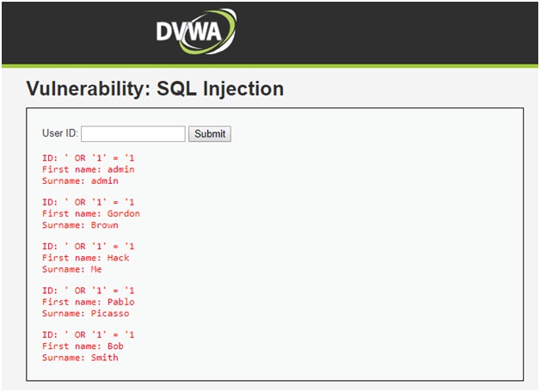Select the 'Surname: Picasso' result line
This screenshot has width=540, height=392.
pos(86,313)
